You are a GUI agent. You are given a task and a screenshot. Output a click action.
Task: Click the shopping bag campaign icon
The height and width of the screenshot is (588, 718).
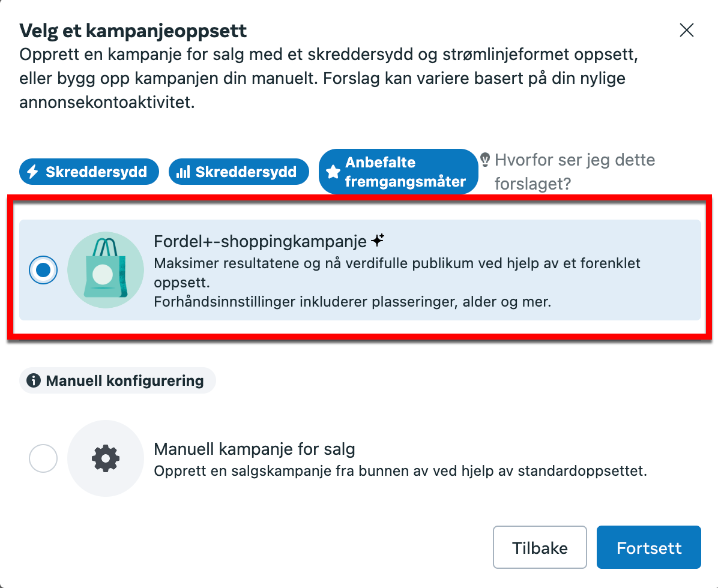click(x=106, y=270)
